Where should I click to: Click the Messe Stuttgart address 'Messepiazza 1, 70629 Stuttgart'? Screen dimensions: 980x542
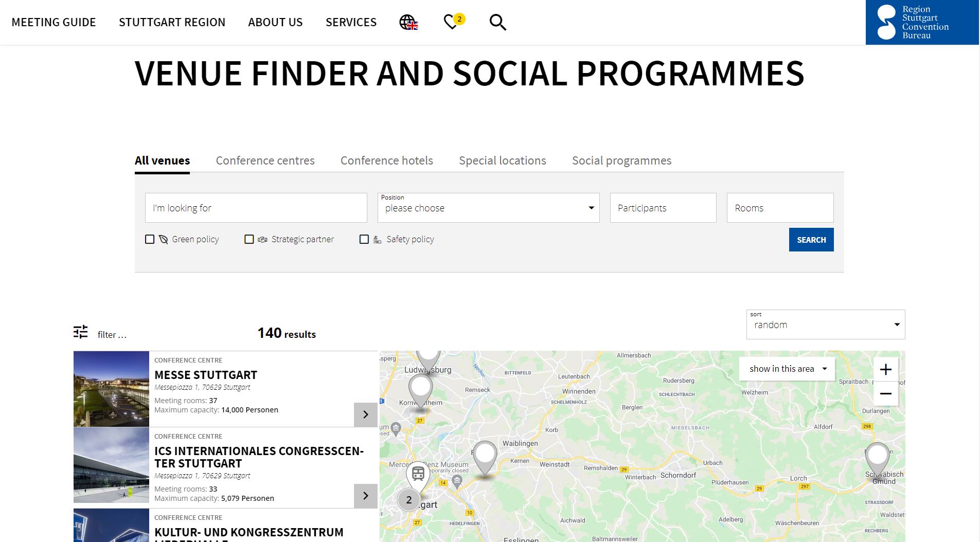(202, 387)
